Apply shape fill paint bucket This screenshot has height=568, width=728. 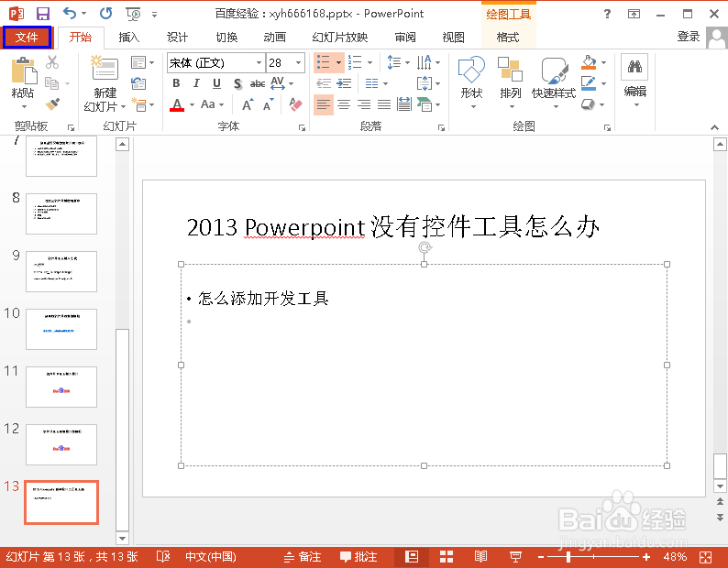[589, 62]
